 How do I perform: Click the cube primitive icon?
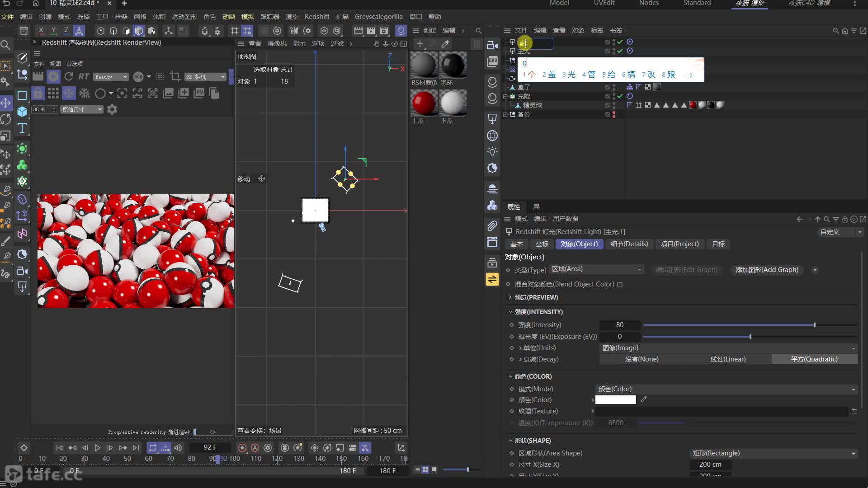(x=22, y=112)
